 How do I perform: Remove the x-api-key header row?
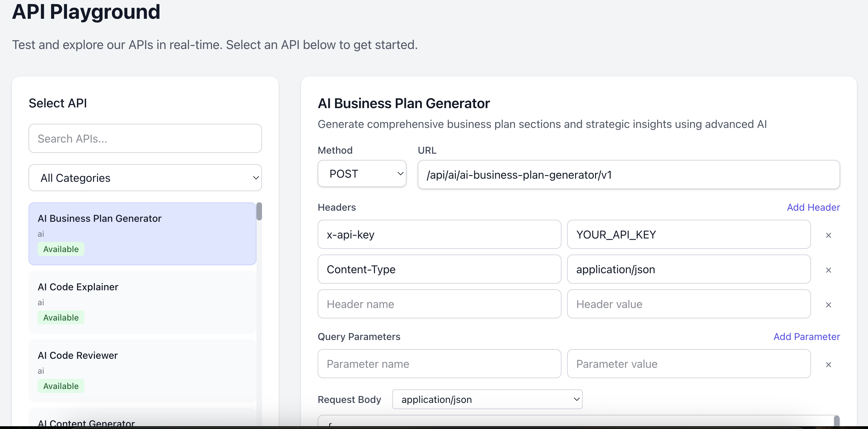tap(828, 235)
